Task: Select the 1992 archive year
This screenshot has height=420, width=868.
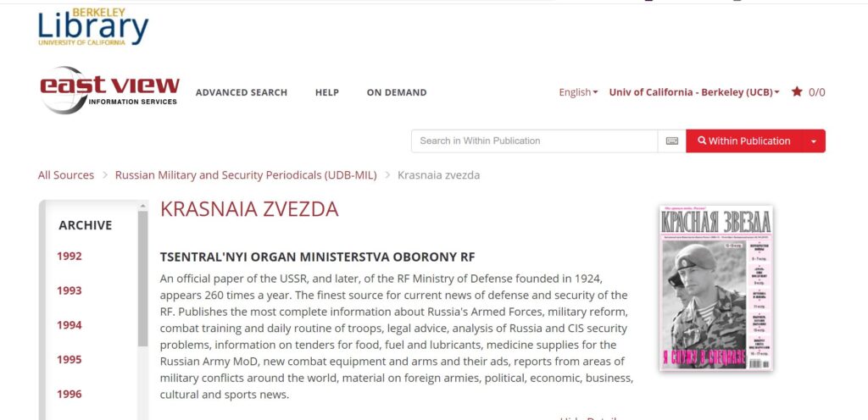Action: point(70,257)
